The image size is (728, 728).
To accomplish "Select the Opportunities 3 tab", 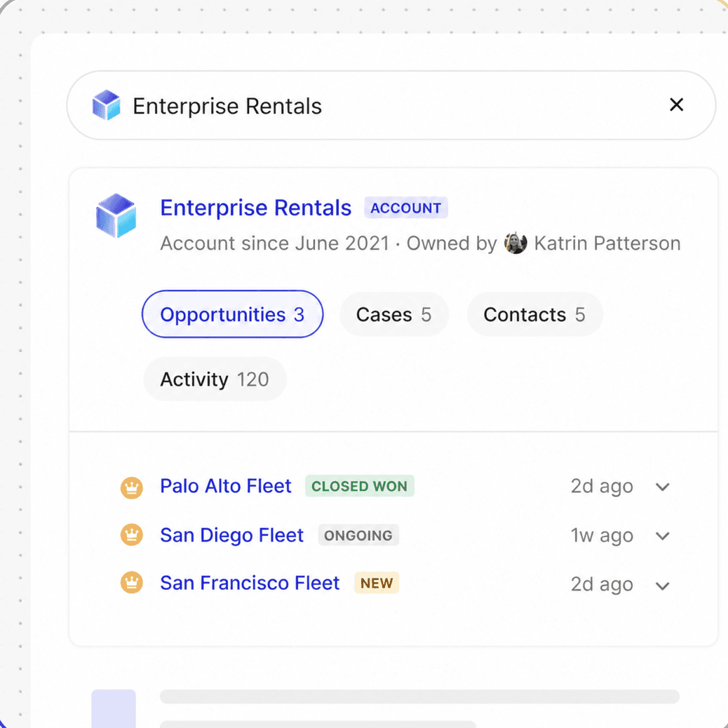I will (232, 314).
